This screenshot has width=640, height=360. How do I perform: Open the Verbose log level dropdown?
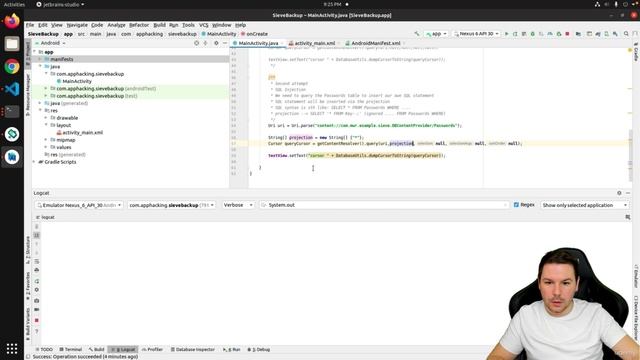pos(238,205)
